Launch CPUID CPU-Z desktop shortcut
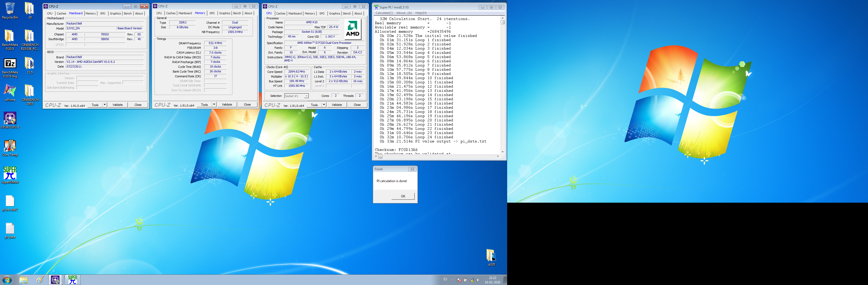868x285 pixels. [x=10, y=120]
